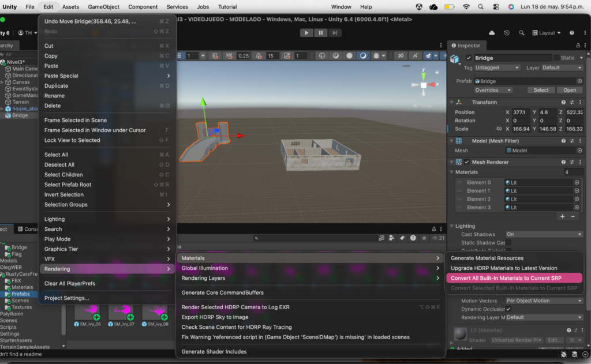Screen dimensions: 591x364
Task: Open the Rendering Layers submenu
Action: point(310,278)
